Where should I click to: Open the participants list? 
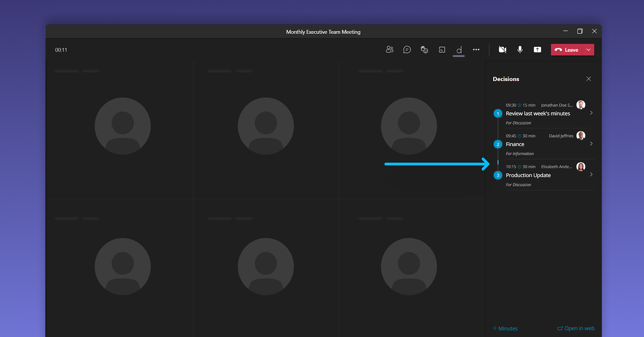coord(390,49)
